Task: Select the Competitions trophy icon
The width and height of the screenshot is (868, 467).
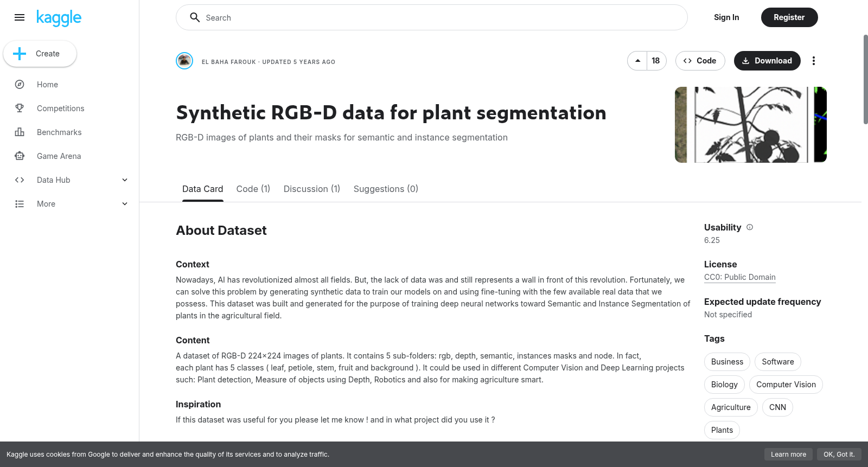Action: (20, 108)
